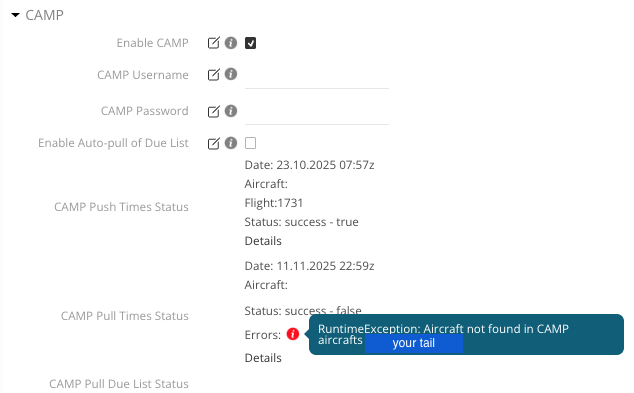Select the text 'Status: success - false'
634x393 pixels.
tap(303, 311)
